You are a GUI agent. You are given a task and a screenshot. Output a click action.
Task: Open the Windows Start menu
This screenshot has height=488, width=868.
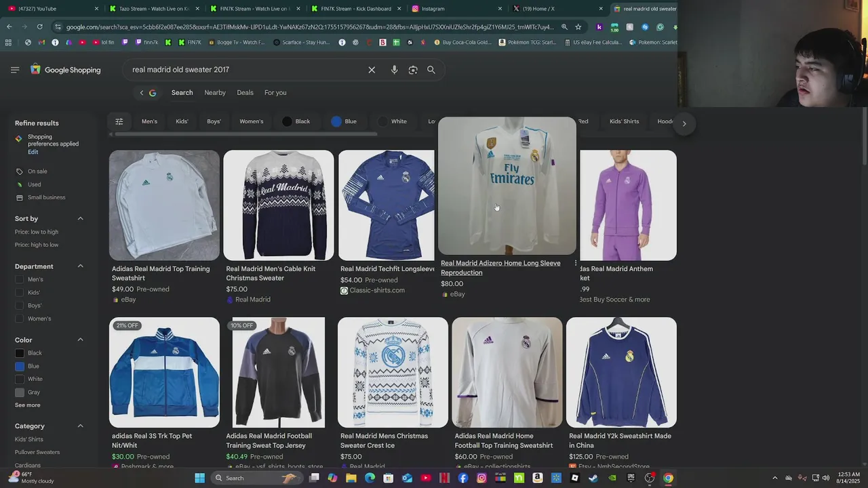point(199,478)
